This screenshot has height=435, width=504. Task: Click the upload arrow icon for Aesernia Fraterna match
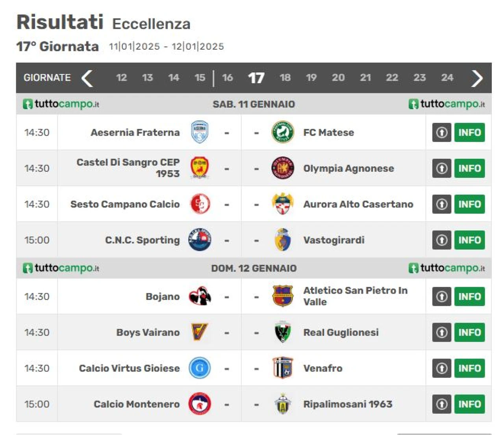442,132
